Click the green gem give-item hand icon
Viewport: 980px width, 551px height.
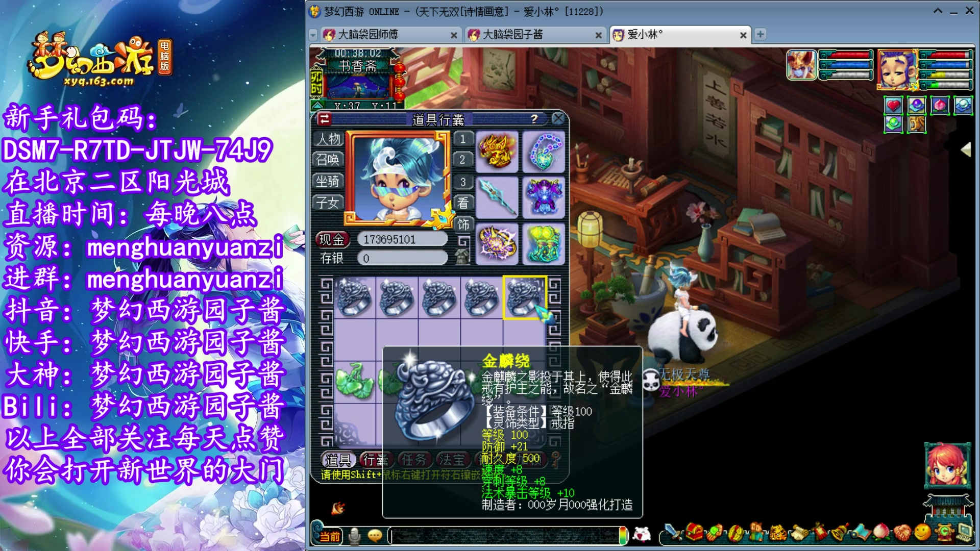pyautogui.click(x=715, y=533)
